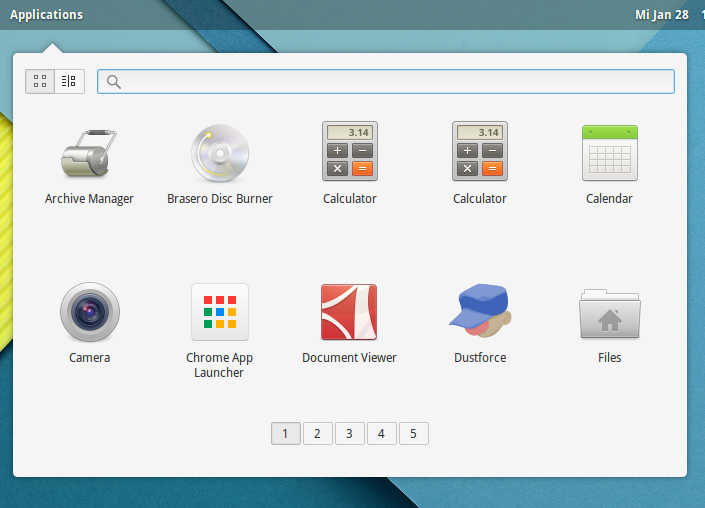Click the magnifier search icon

tap(114, 82)
